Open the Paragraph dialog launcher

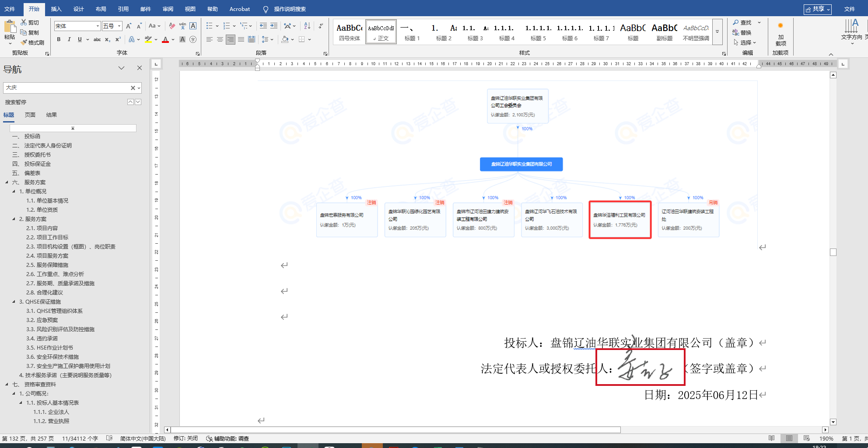tap(325, 53)
